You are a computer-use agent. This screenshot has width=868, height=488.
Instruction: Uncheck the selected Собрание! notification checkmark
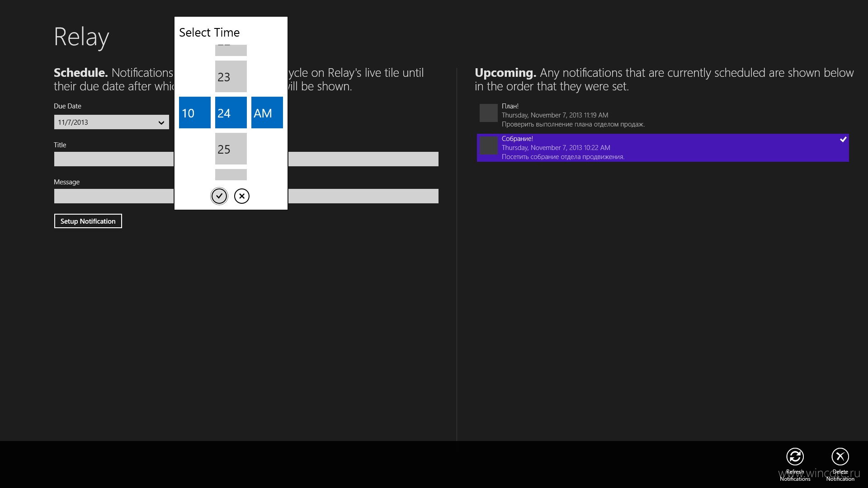[x=843, y=139]
